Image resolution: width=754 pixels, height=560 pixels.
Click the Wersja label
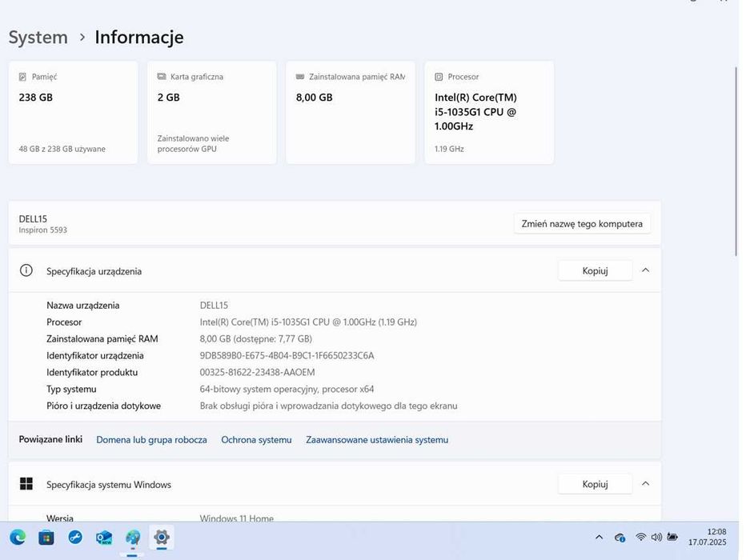click(x=60, y=518)
